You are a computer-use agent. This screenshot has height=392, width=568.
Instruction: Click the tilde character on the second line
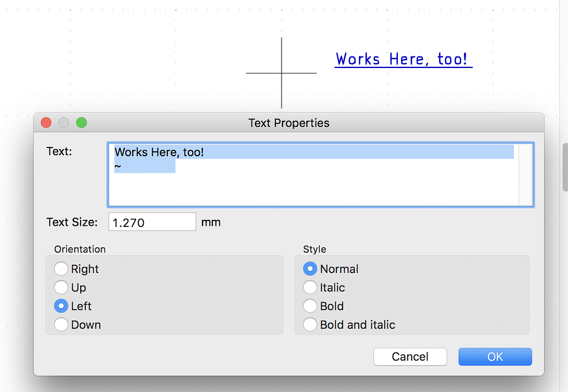click(117, 166)
